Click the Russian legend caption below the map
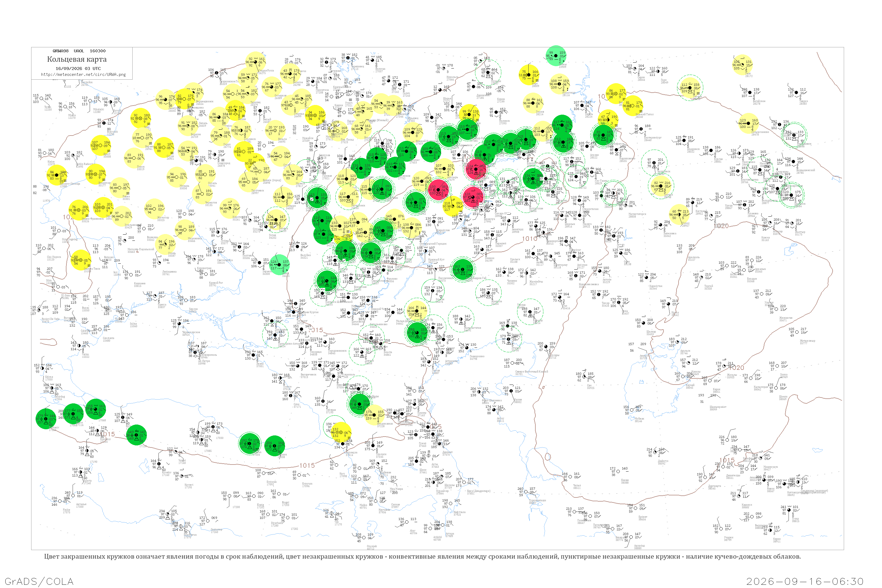This screenshot has width=882, height=588. pyautogui.click(x=422, y=557)
